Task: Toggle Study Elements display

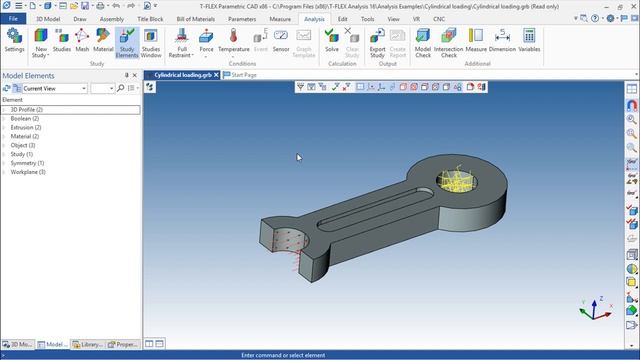Action: click(x=127, y=43)
